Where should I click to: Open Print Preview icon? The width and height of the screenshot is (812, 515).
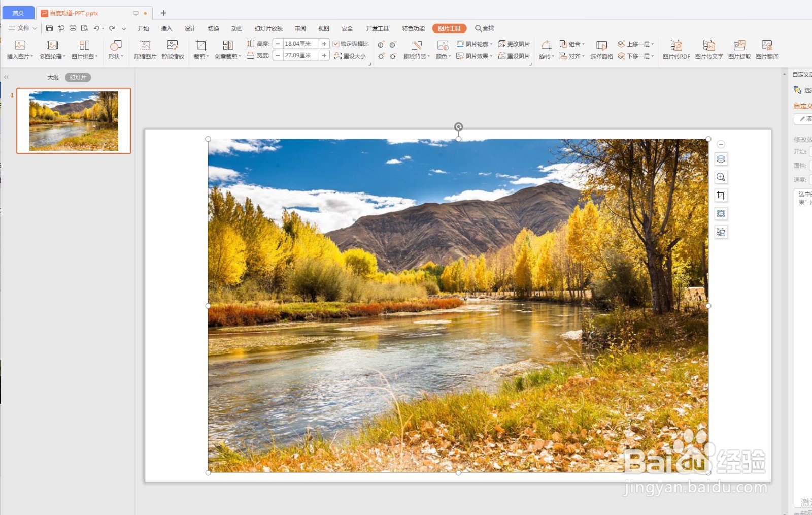pos(85,28)
